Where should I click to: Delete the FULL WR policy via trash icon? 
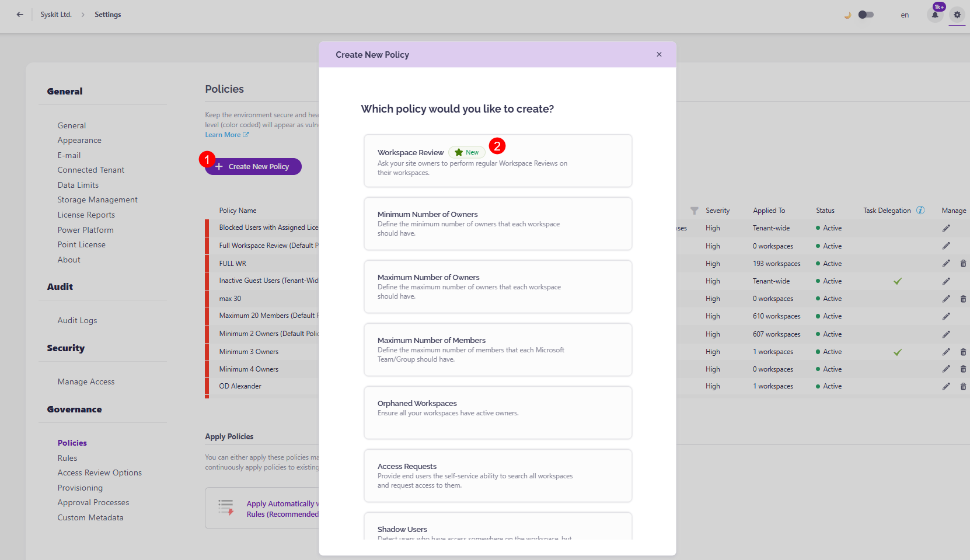963,263
